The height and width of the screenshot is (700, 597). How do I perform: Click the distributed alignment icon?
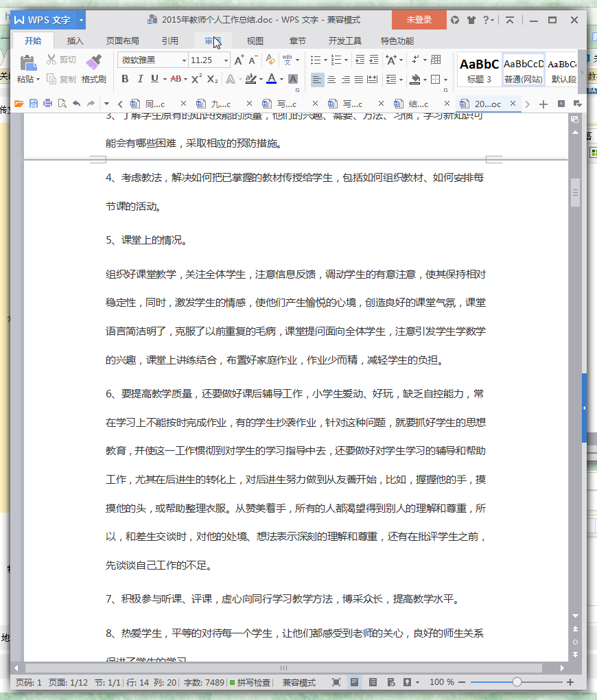point(373,80)
